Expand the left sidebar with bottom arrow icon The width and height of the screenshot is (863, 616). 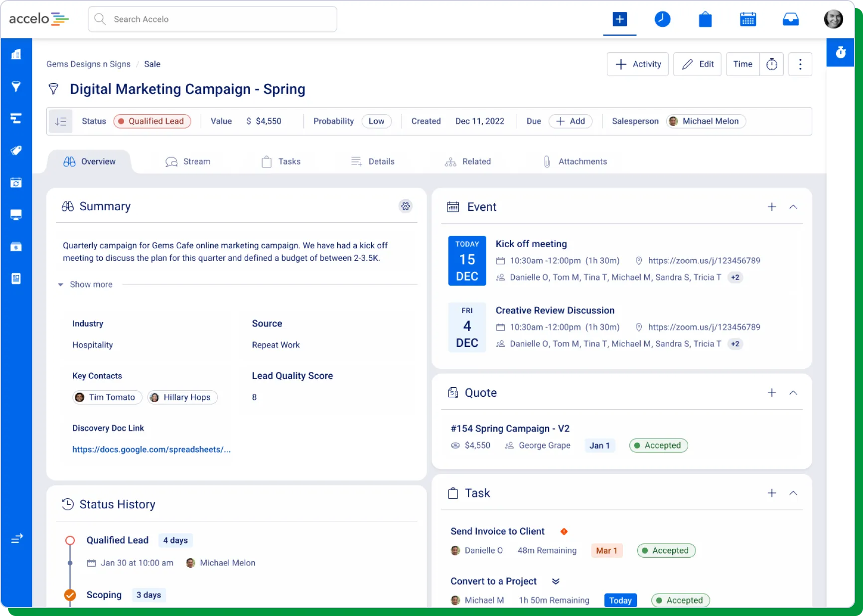tap(16, 538)
